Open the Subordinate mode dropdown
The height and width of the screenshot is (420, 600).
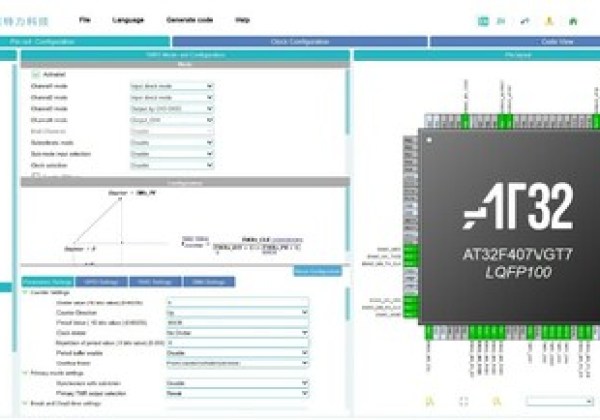point(171,142)
